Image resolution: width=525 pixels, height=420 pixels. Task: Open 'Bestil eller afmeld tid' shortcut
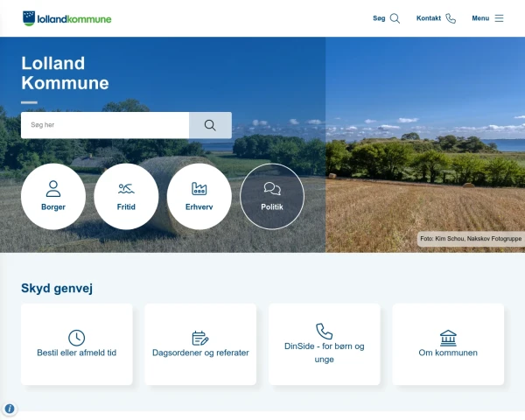[77, 344]
